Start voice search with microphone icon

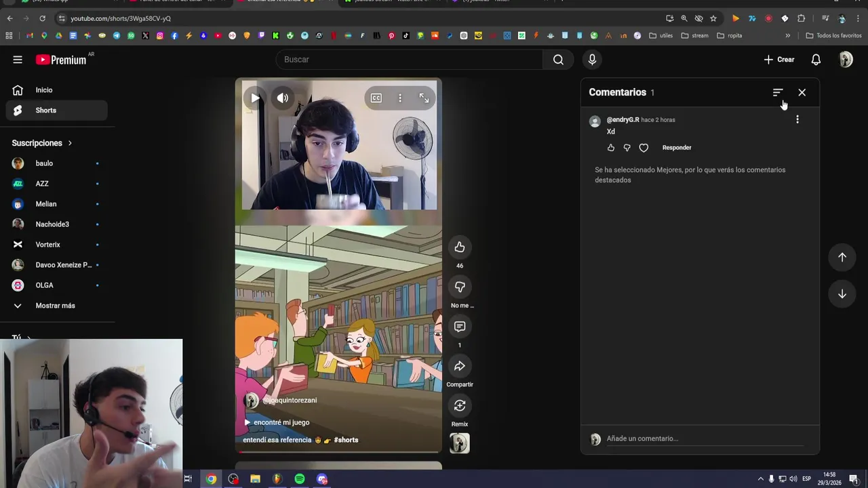coord(592,60)
